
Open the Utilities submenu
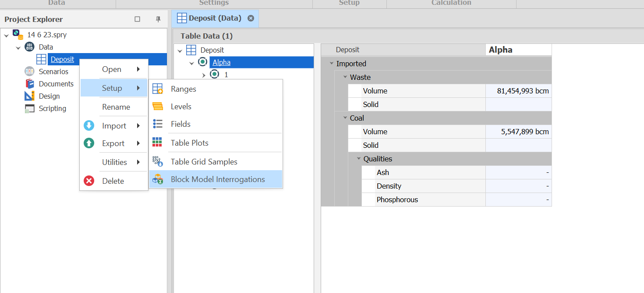(x=114, y=162)
